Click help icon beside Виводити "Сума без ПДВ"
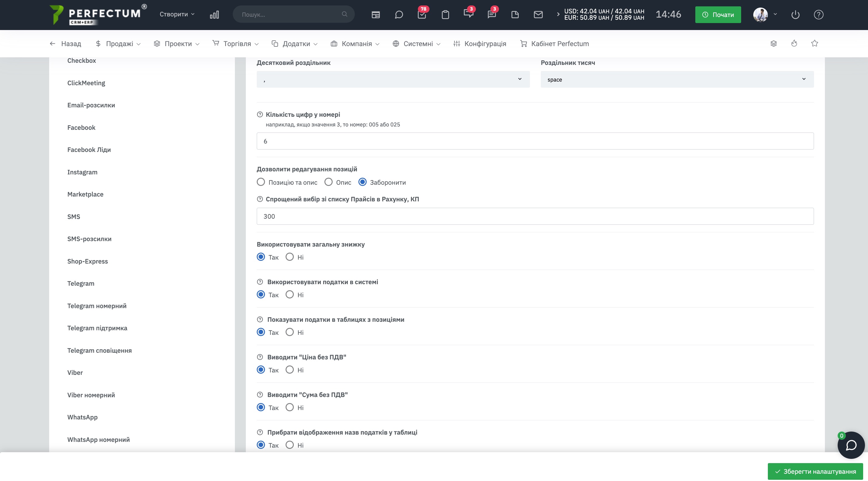The height and width of the screenshot is (481, 868). tap(260, 395)
